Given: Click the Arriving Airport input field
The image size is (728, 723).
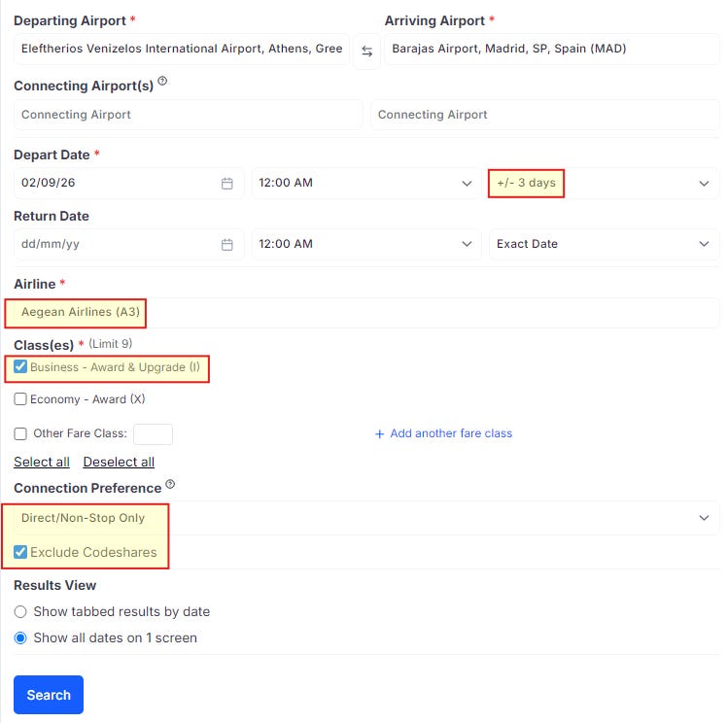Looking at the screenshot, I should [552, 49].
